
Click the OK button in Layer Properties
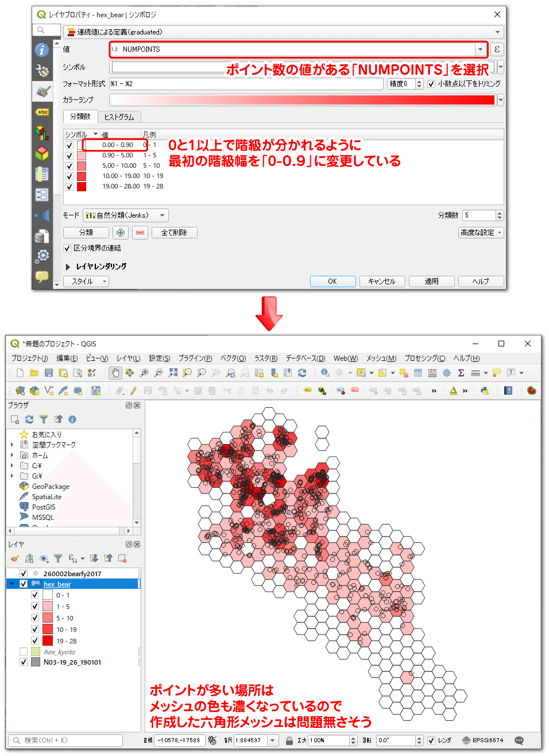[333, 281]
